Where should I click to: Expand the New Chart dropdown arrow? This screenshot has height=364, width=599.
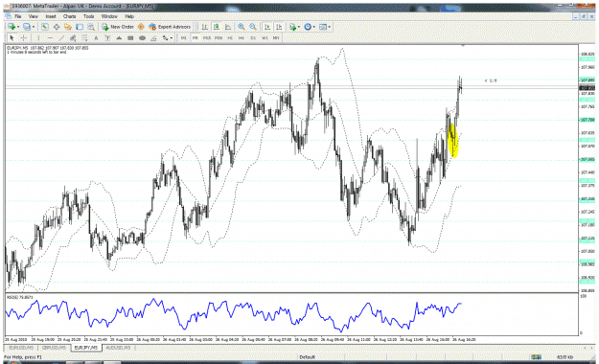[18, 27]
